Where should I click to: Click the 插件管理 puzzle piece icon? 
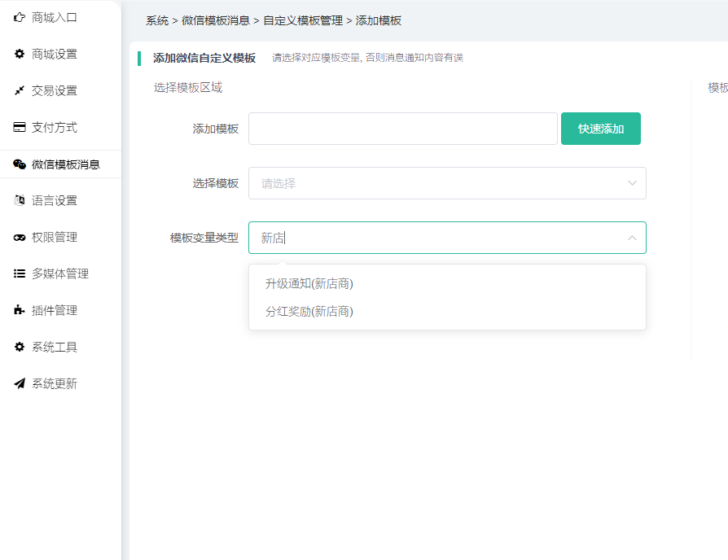point(20,310)
